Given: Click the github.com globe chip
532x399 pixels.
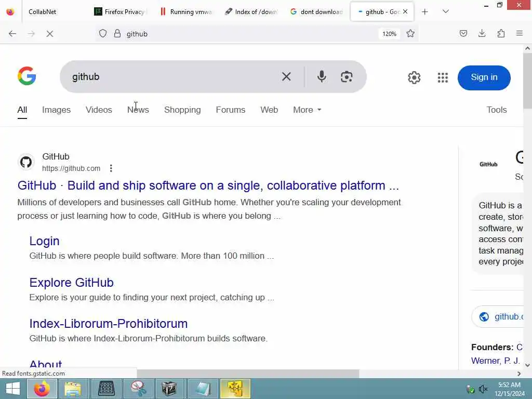Looking at the screenshot, I should click(x=498, y=316).
